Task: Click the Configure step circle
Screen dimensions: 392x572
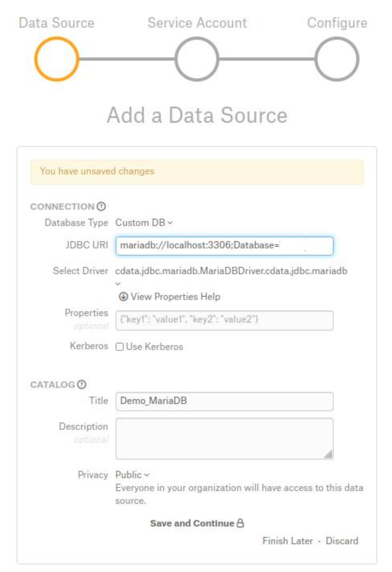Action: pos(337,59)
